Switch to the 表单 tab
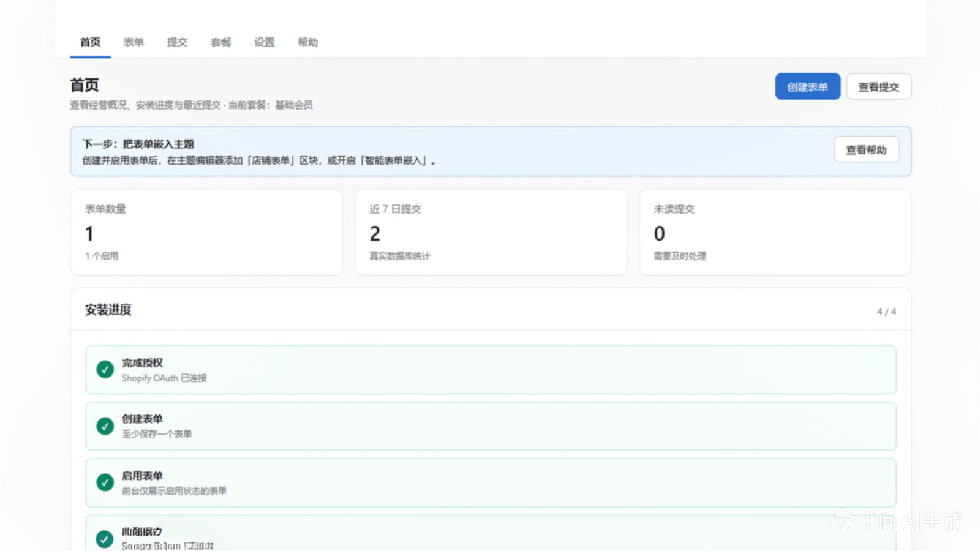This screenshot has width=980, height=551. point(134,42)
